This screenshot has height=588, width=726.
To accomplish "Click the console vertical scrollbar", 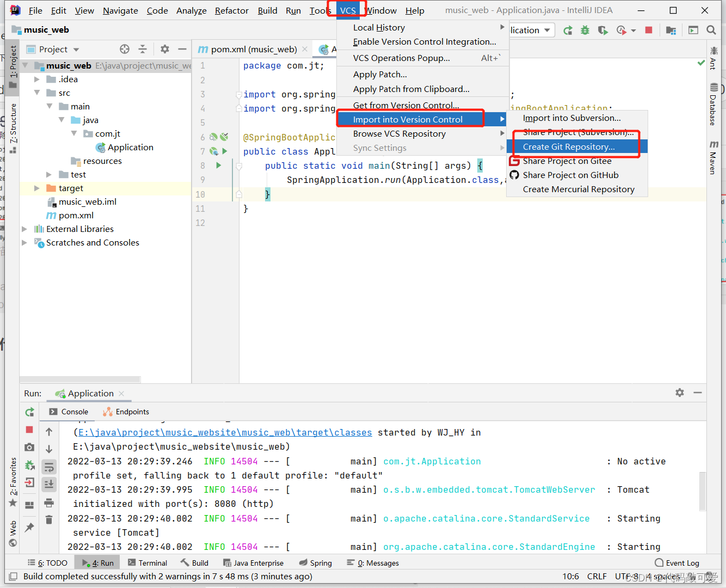I will click(x=703, y=491).
